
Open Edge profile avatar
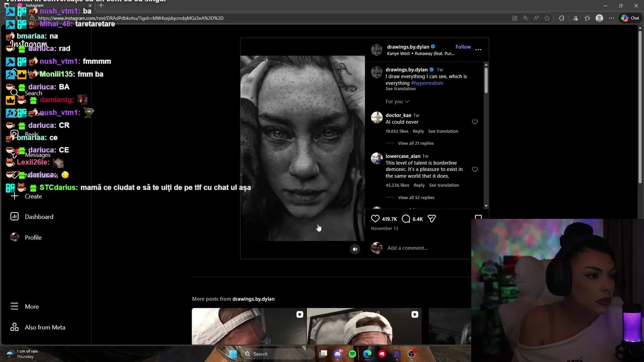(x=599, y=18)
